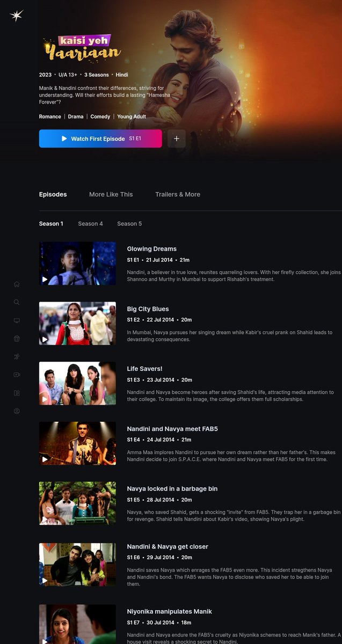This screenshot has height=644, width=342.
Task: Open Sports running-figure icon
Action: tap(17, 357)
